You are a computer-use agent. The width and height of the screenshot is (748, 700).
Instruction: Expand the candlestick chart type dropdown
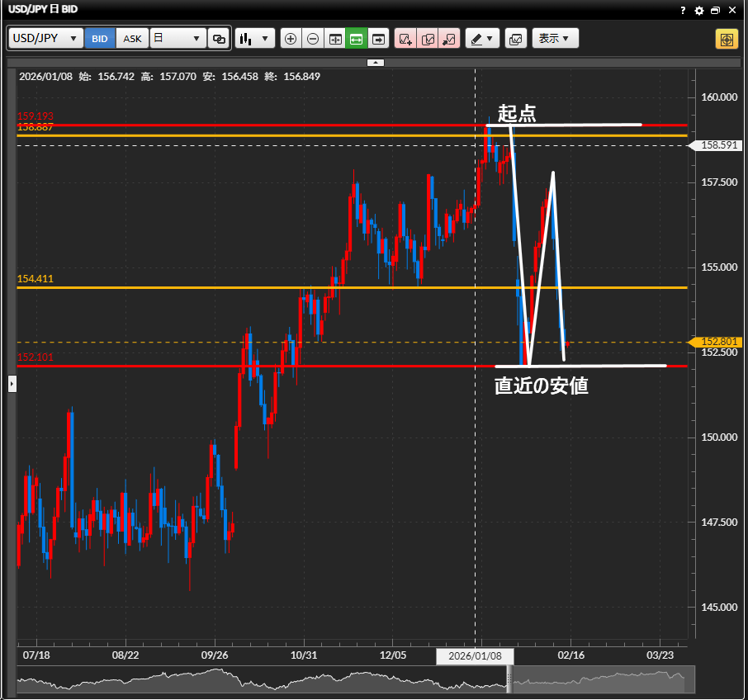(254, 39)
